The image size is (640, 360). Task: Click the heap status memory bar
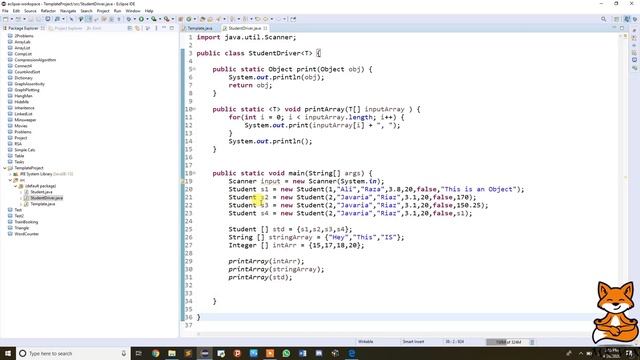click(507, 342)
